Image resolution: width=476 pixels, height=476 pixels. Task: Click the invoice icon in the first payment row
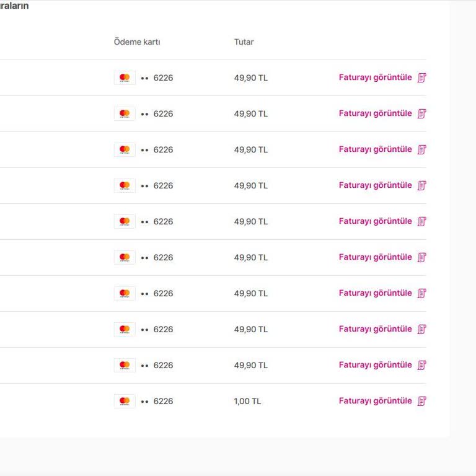click(x=422, y=77)
